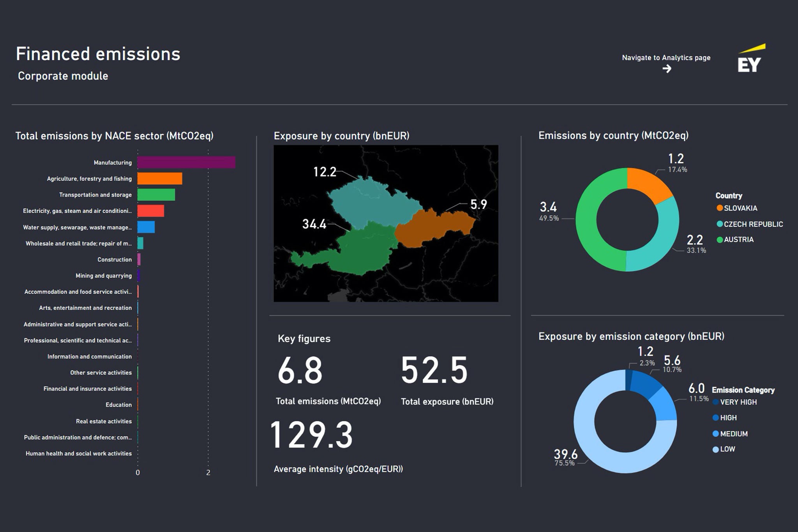Select the LOW emission category legend item

[727, 449]
